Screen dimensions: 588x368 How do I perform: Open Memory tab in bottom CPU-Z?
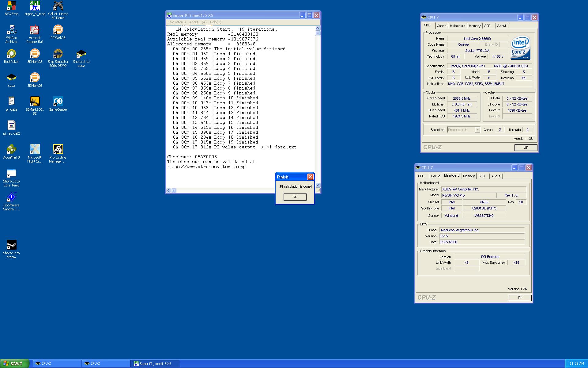(x=469, y=176)
